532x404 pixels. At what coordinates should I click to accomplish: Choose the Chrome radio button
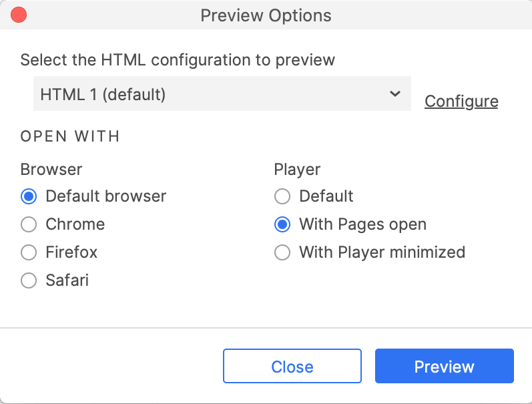point(29,224)
